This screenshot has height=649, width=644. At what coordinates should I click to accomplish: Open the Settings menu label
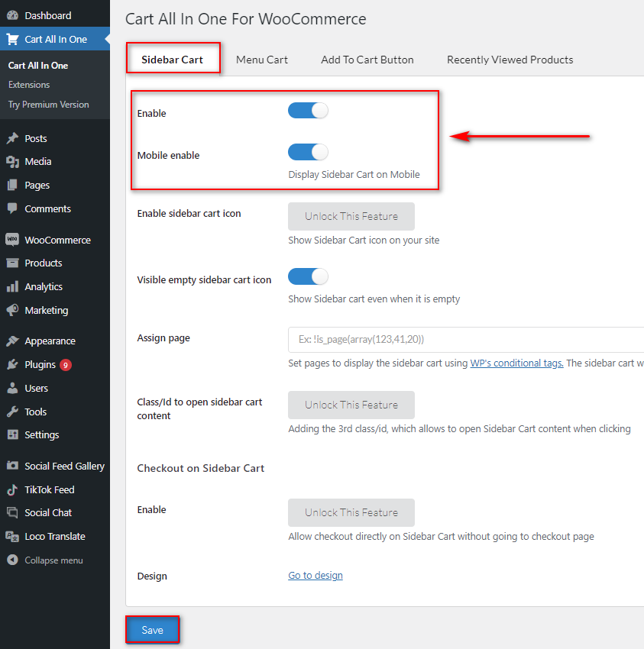coord(42,435)
